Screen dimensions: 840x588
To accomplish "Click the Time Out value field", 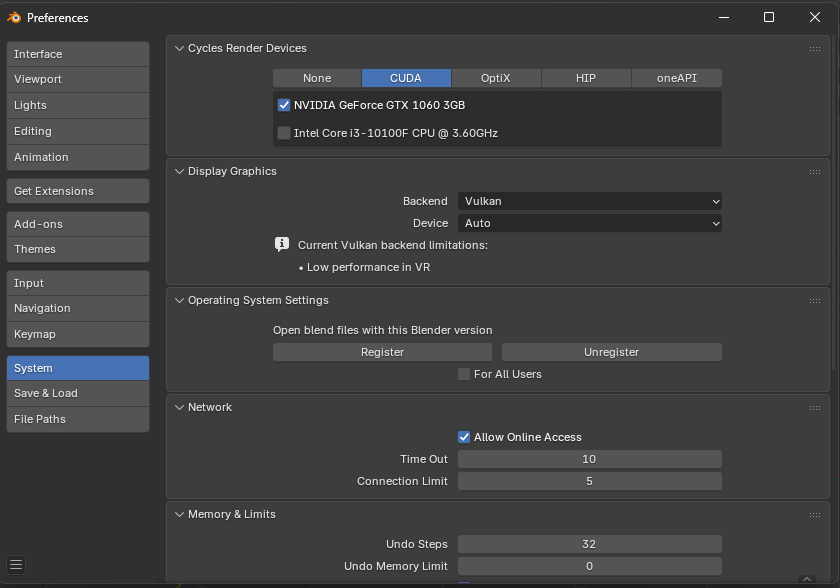I will click(590, 459).
